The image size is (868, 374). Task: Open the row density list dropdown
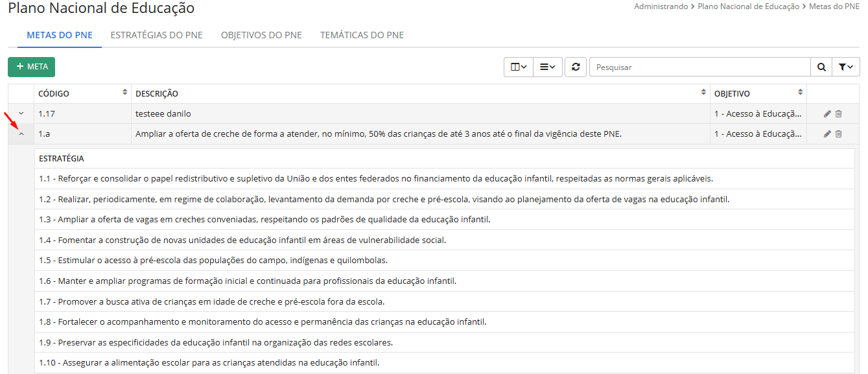tap(548, 67)
